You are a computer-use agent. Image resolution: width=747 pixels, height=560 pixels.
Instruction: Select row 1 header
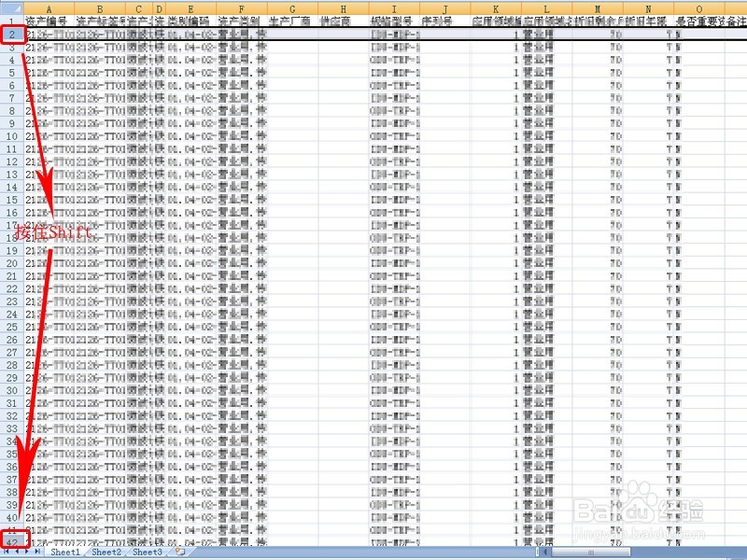tap(11, 21)
